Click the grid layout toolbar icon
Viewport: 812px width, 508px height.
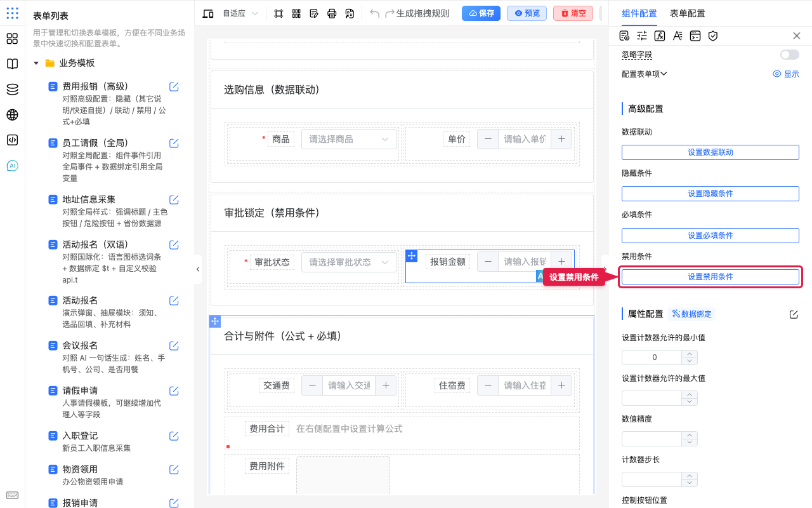[x=296, y=13]
